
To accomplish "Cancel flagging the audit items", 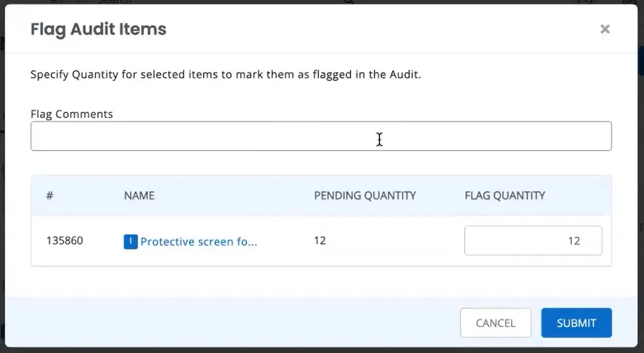I will tap(495, 323).
